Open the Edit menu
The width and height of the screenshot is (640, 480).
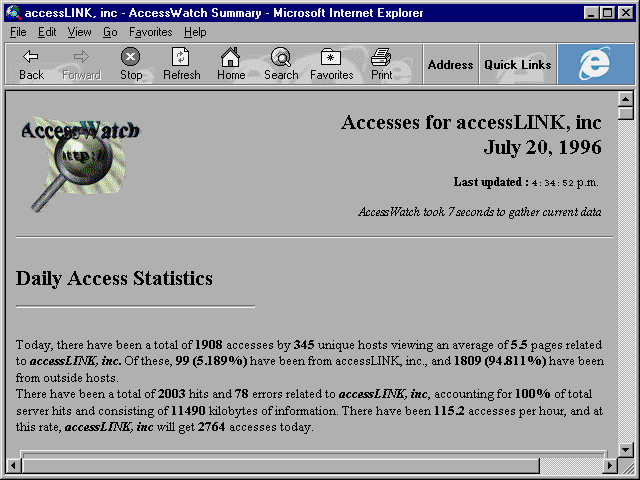[47, 32]
